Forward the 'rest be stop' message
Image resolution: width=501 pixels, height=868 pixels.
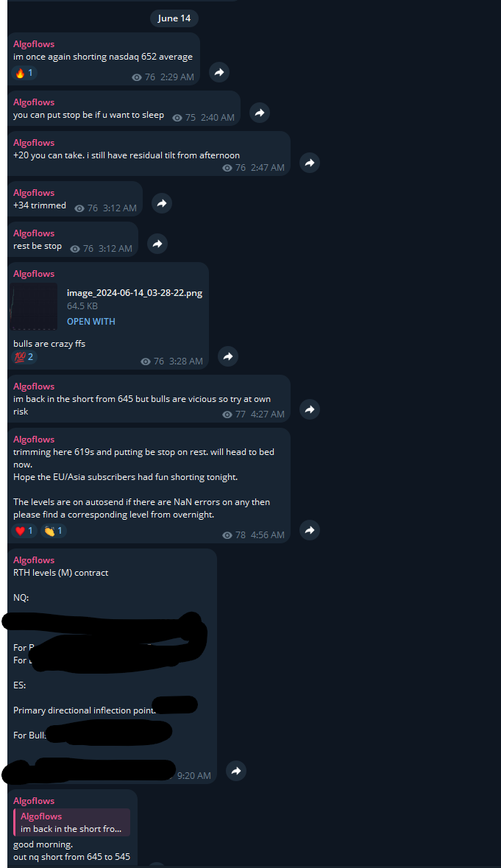coord(157,244)
